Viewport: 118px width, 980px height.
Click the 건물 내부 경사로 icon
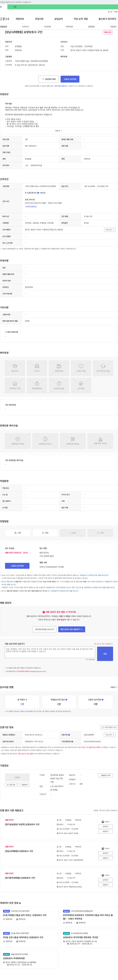100,441
